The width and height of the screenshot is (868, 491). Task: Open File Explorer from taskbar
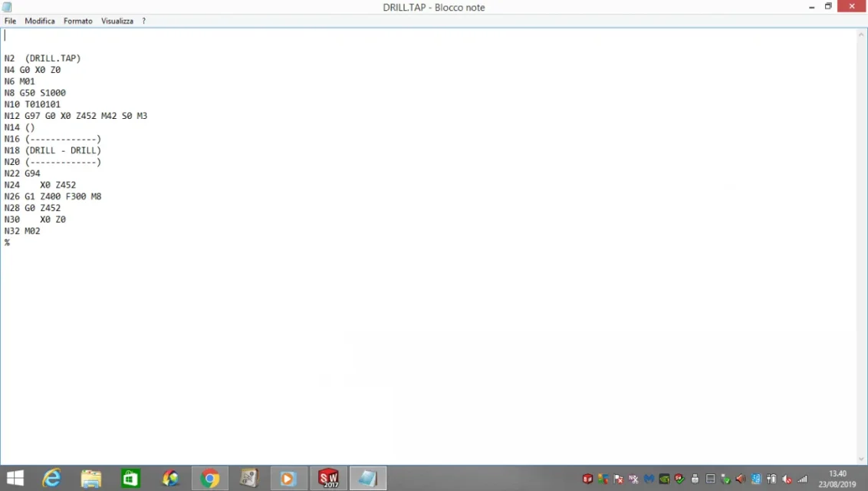coord(91,479)
